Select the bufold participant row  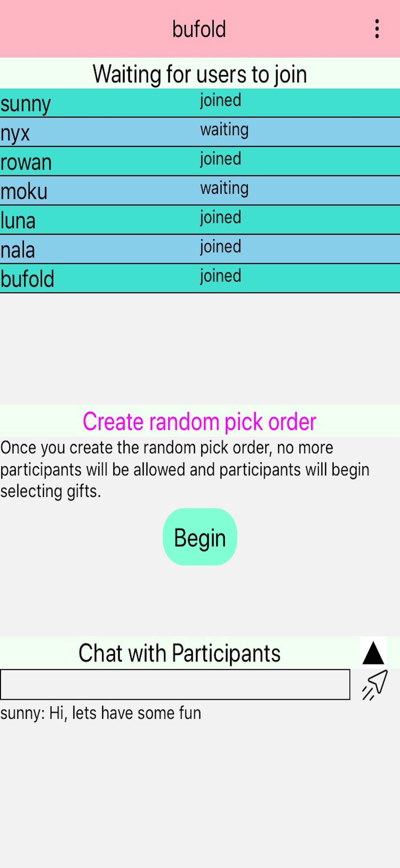coord(200,279)
